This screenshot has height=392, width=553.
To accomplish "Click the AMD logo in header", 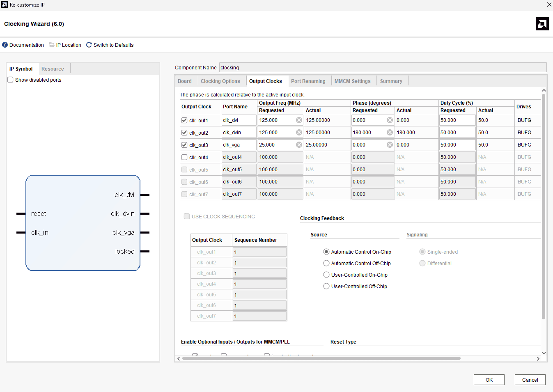I will point(542,24).
